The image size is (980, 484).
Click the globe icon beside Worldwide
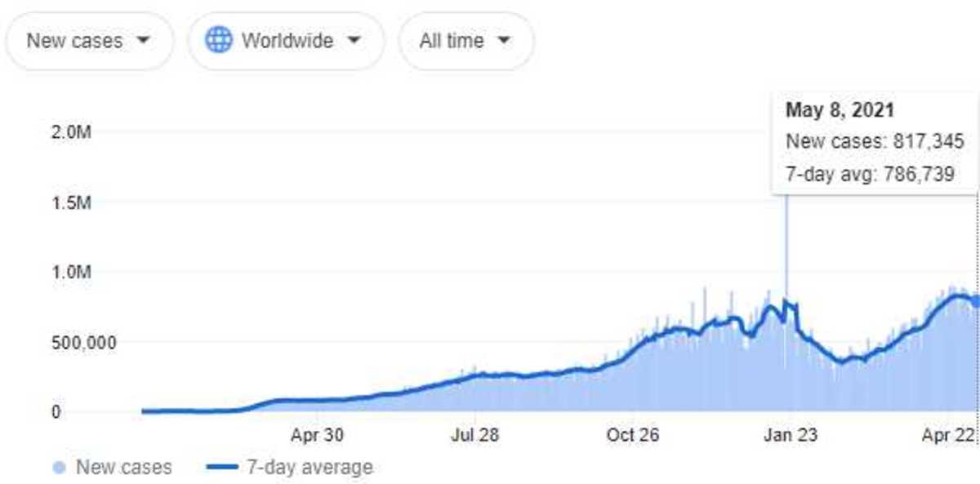[x=219, y=40]
